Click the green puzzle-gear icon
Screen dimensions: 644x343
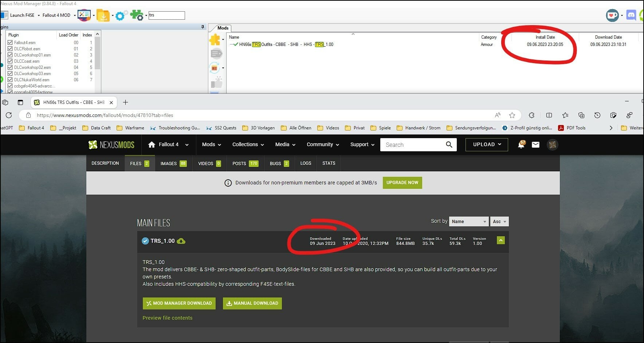pos(137,15)
